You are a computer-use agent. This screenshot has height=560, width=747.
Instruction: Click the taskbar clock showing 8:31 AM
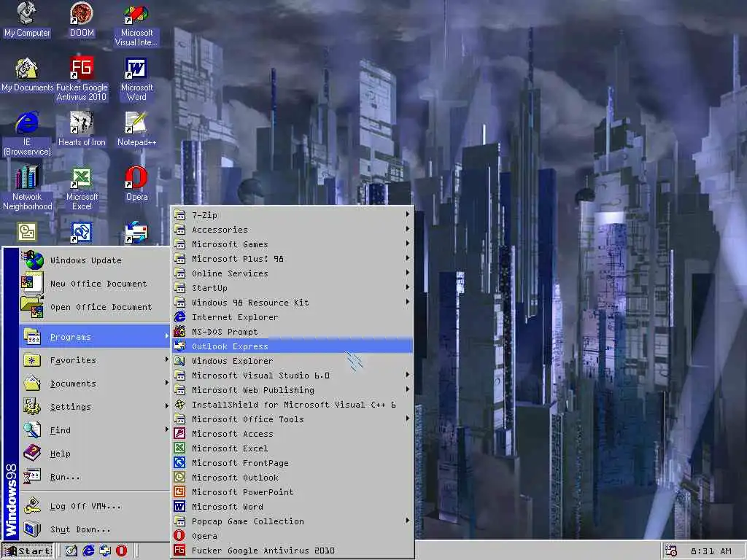coord(711,551)
